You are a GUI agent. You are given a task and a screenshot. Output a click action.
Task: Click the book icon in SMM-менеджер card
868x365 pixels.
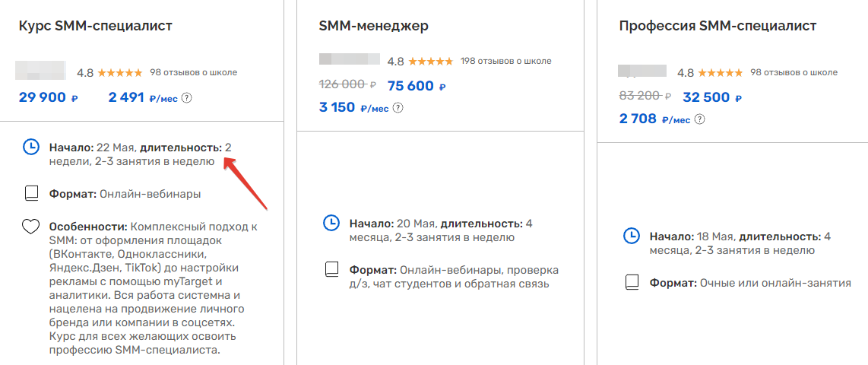pyautogui.click(x=331, y=270)
